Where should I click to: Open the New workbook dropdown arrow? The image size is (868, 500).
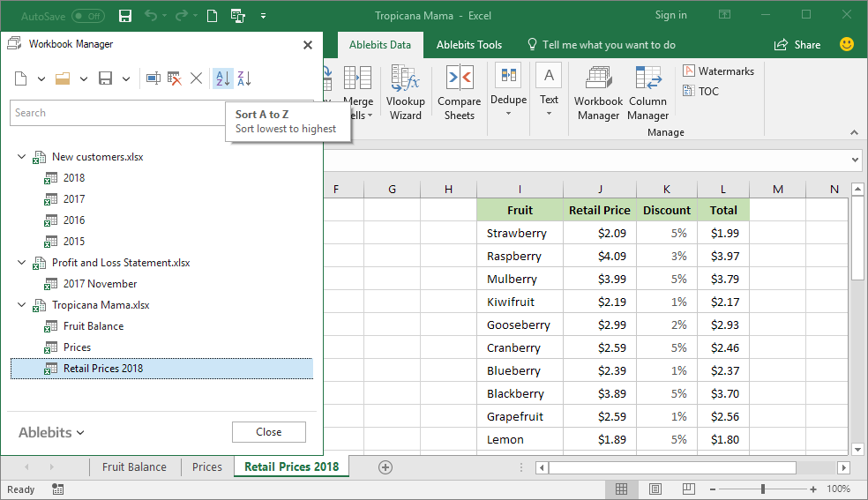pyautogui.click(x=41, y=79)
